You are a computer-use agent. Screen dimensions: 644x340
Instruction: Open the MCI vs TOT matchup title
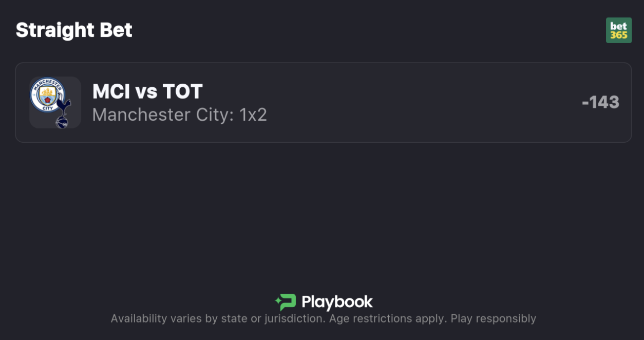(147, 91)
